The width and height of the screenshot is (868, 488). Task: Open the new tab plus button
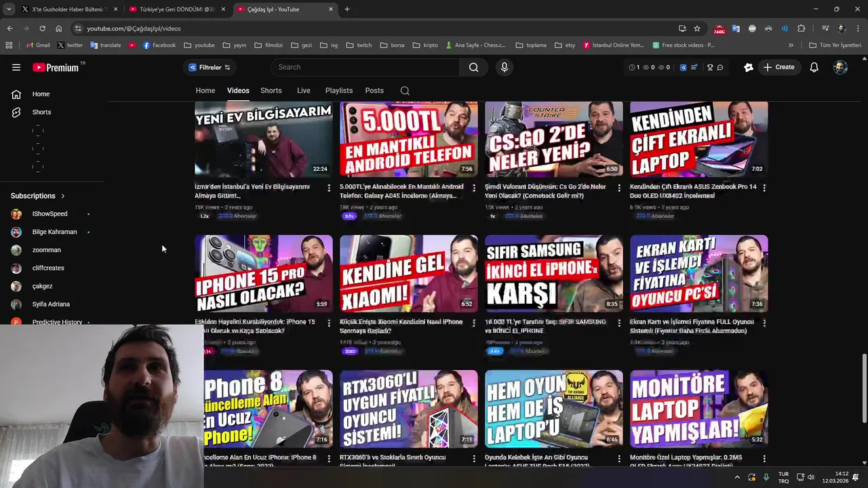(x=347, y=9)
